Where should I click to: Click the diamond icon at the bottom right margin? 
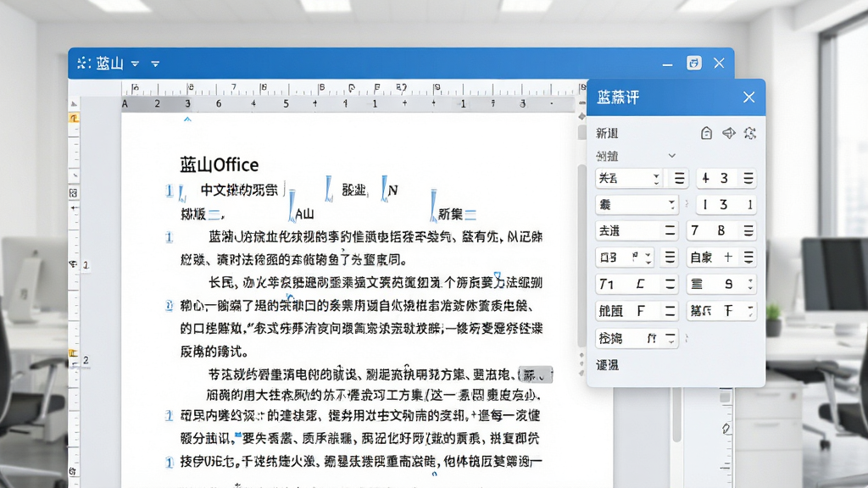point(726,429)
